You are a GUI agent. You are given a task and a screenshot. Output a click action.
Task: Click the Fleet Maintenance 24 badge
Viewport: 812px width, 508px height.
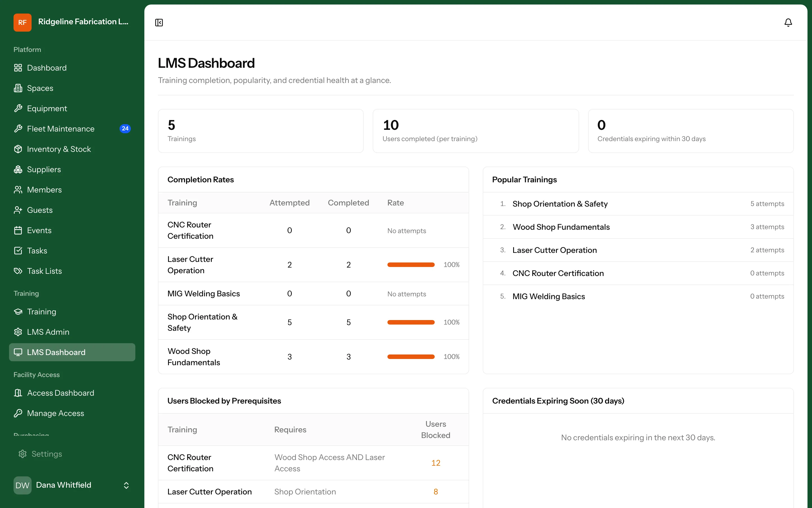[125, 129]
